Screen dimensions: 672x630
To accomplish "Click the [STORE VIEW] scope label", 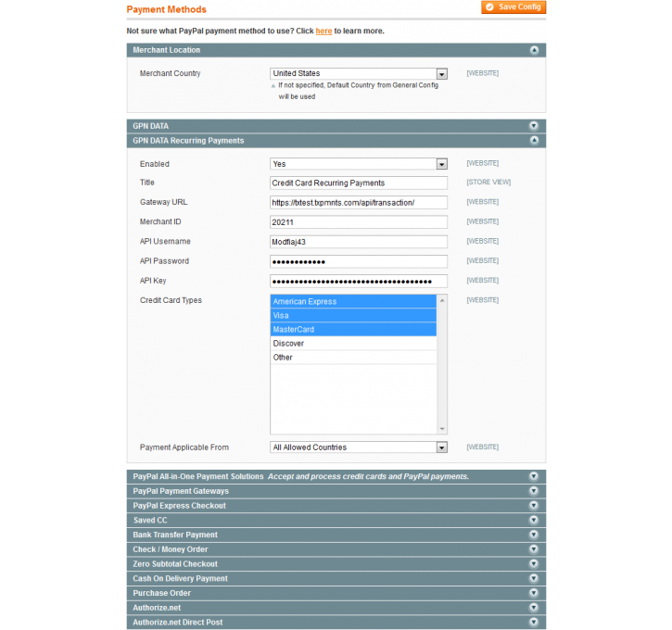I will [x=488, y=182].
